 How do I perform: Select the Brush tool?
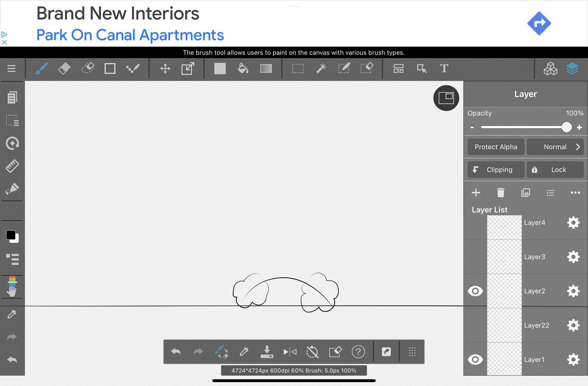42,68
